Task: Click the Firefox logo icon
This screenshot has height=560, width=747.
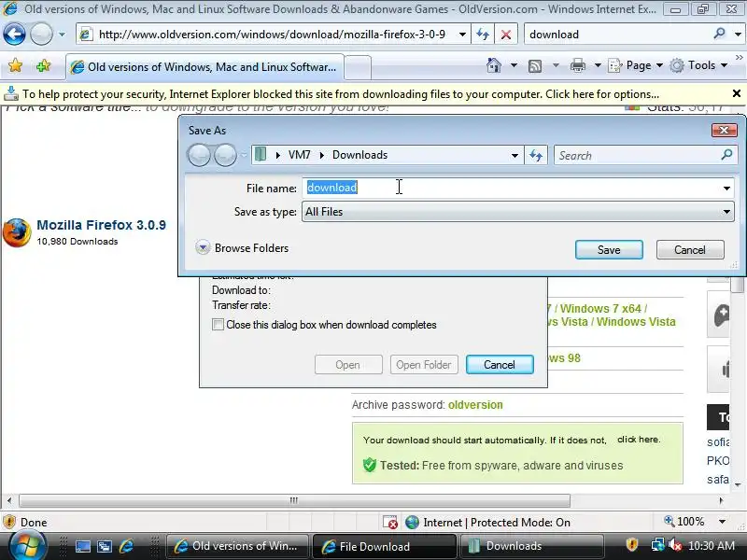Action: pos(17,232)
